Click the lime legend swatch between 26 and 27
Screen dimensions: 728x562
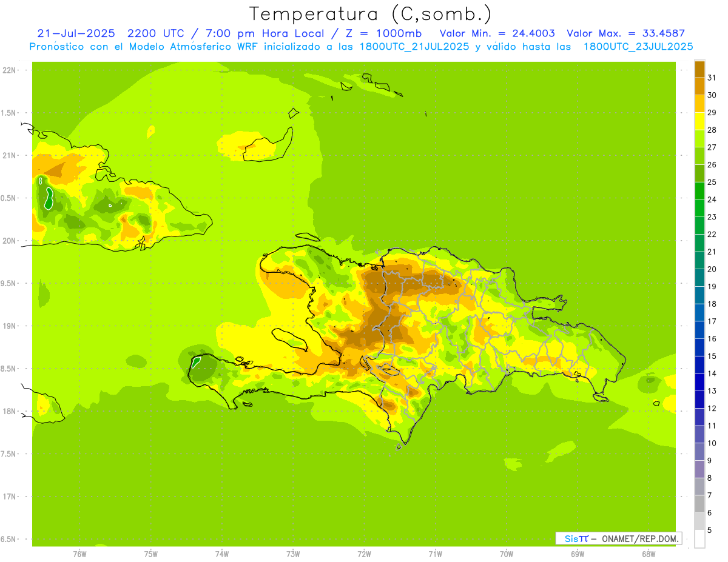click(699, 156)
